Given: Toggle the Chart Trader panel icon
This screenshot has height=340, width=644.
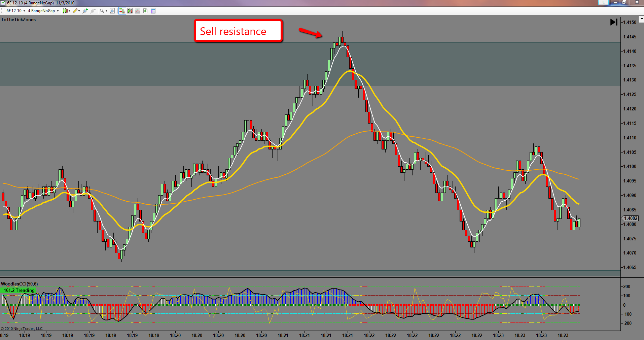Looking at the screenshot, I should 122,11.
